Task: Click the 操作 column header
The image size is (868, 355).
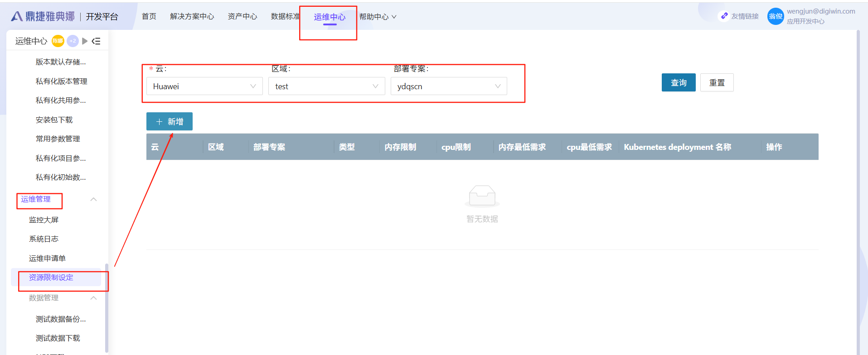Action: tap(774, 147)
